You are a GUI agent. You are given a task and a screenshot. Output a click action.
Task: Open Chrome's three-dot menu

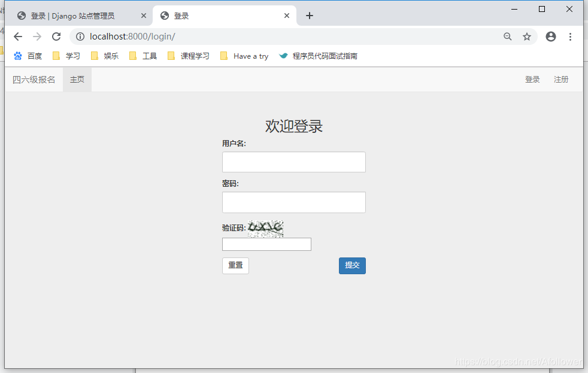click(x=570, y=37)
